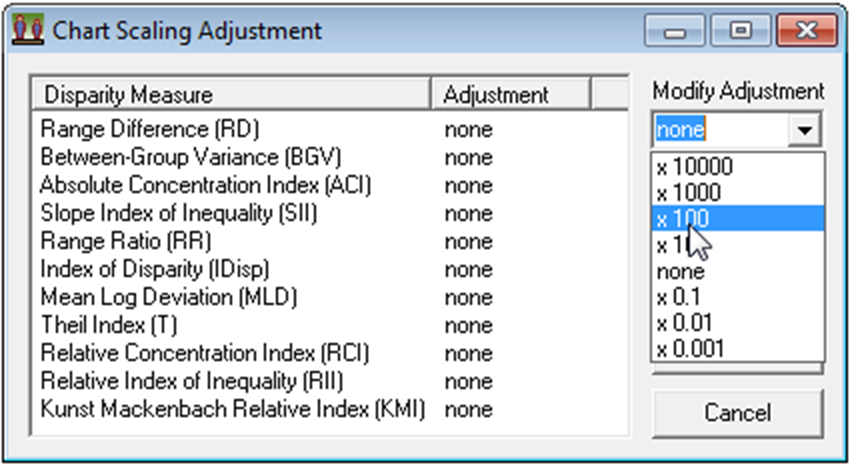Close the Chart Scaling Adjustment dialog
Image resolution: width=852 pixels, height=466 pixels.
pyautogui.click(x=805, y=30)
